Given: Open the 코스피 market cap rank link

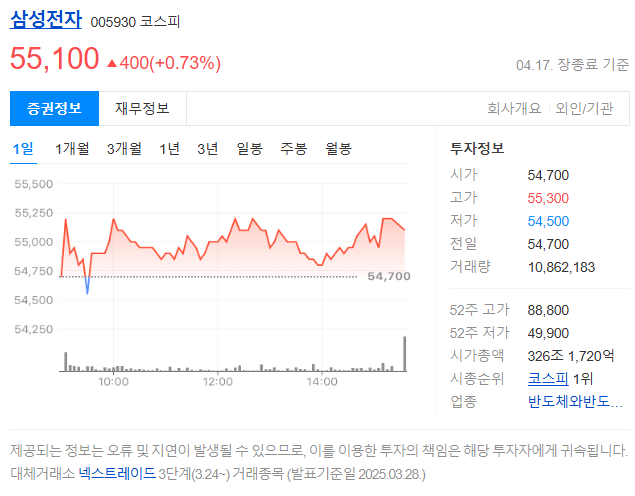Looking at the screenshot, I should tap(548, 379).
